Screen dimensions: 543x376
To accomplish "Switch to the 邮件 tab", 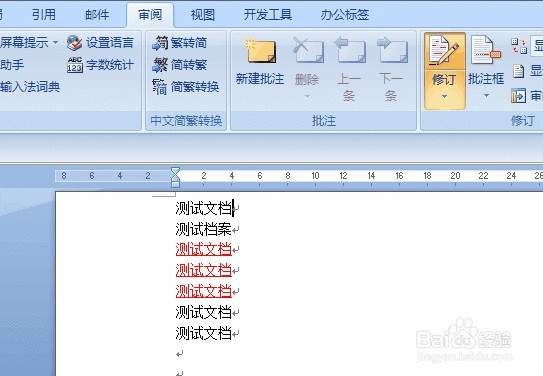I will (97, 15).
